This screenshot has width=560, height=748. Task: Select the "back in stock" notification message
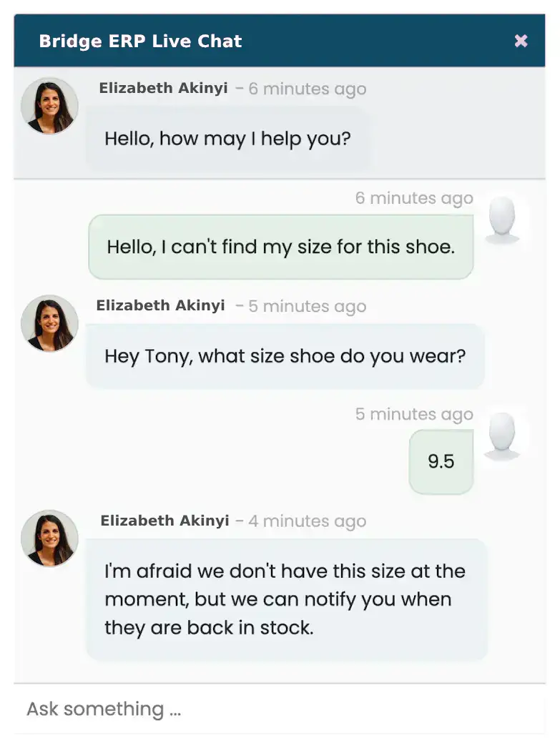point(286,599)
